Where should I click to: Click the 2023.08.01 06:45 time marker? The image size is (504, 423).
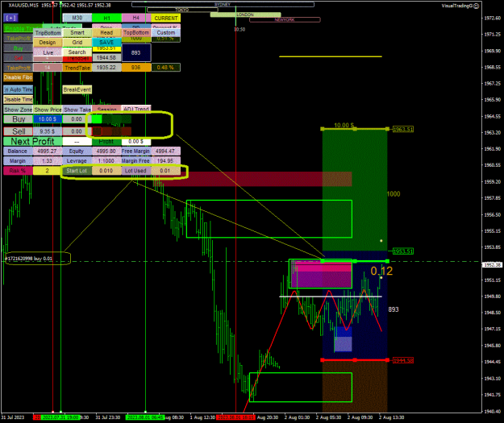point(145,417)
